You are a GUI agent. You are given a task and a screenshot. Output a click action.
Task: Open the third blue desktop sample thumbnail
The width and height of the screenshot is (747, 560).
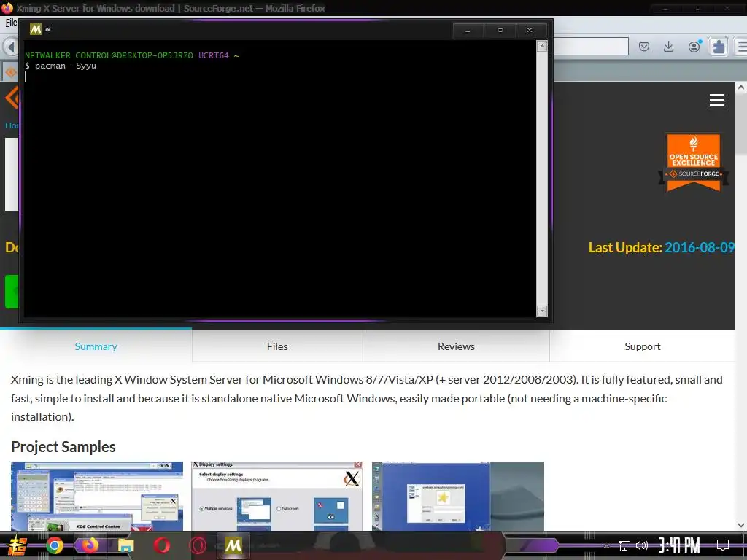click(458, 496)
